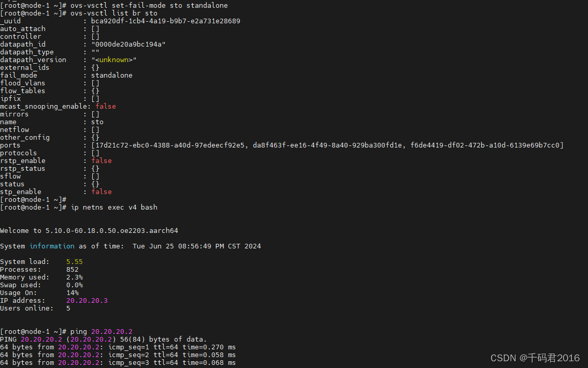Click the Processes count 852
Viewport: 588px width, 368px height.
pos(73,270)
